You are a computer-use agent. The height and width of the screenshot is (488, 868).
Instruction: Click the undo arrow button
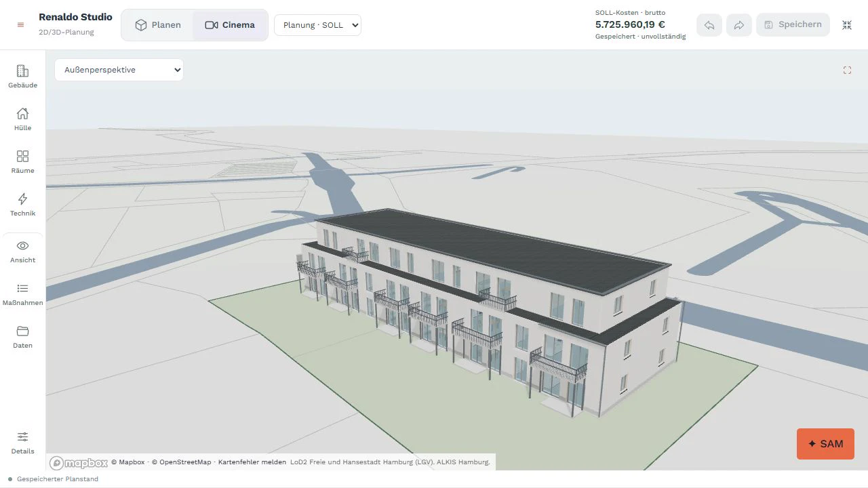coord(709,25)
